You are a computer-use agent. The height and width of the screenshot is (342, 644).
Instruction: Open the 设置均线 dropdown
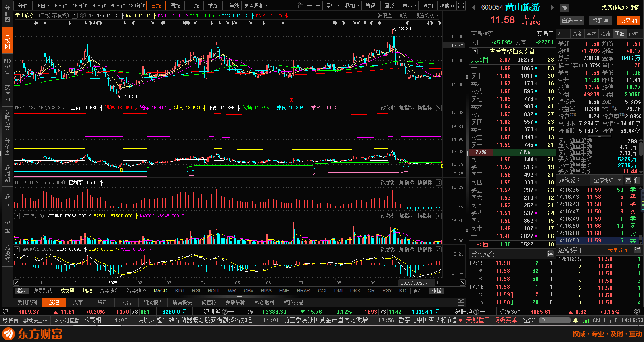[427, 15]
